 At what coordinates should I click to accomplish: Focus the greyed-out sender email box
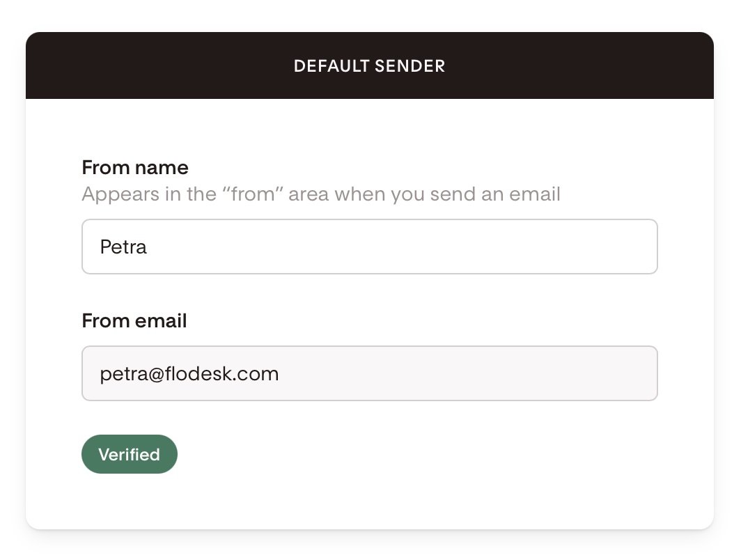370,373
